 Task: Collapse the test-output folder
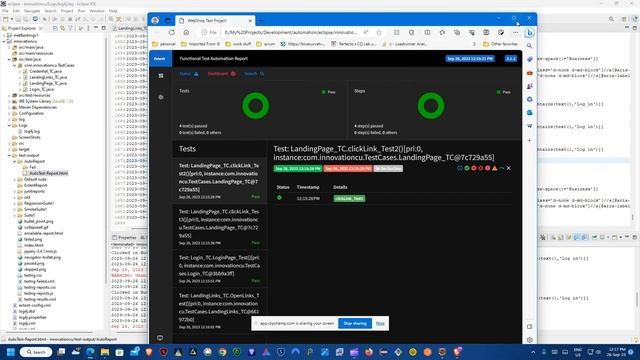(10, 156)
